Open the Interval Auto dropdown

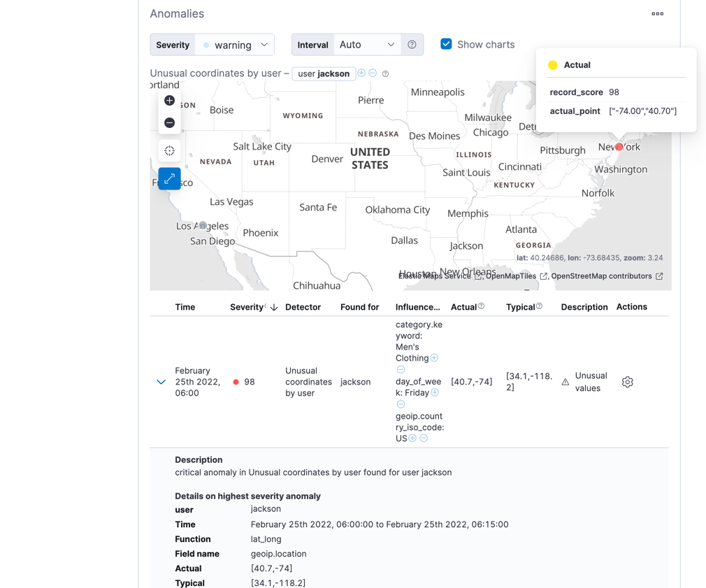[x=367, y=44]
